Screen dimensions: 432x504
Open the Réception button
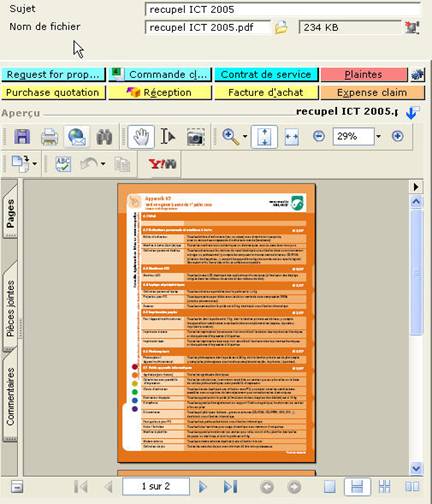coord(160,92)
